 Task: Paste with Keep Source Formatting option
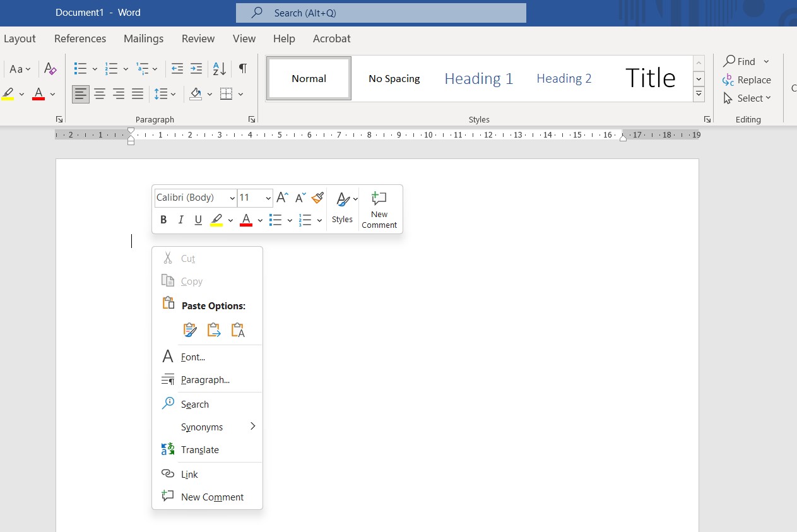[x=190, y=329]
